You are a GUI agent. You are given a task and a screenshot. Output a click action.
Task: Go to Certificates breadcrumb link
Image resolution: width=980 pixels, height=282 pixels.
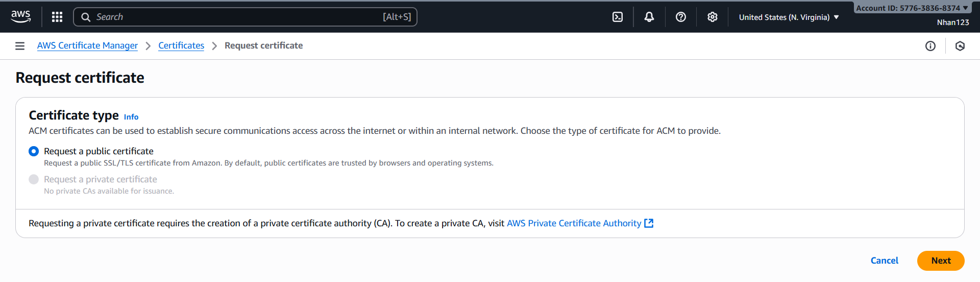(x=181, y=45)
